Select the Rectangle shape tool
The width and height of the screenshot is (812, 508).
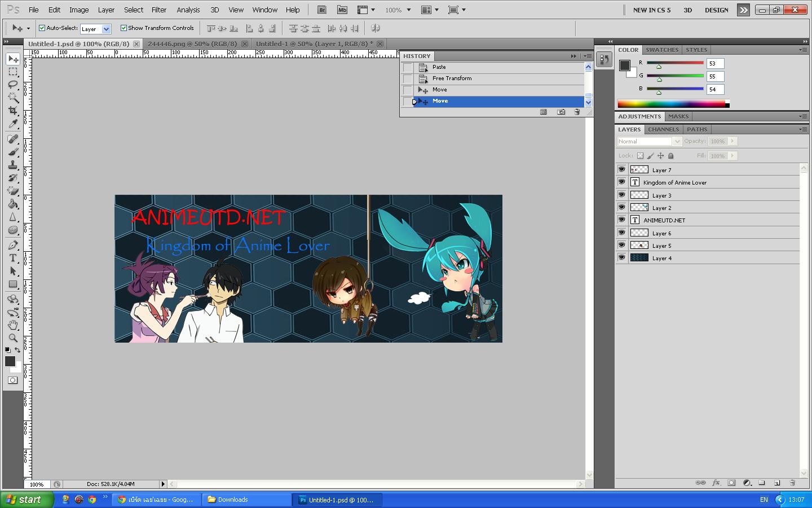[13, 284]
